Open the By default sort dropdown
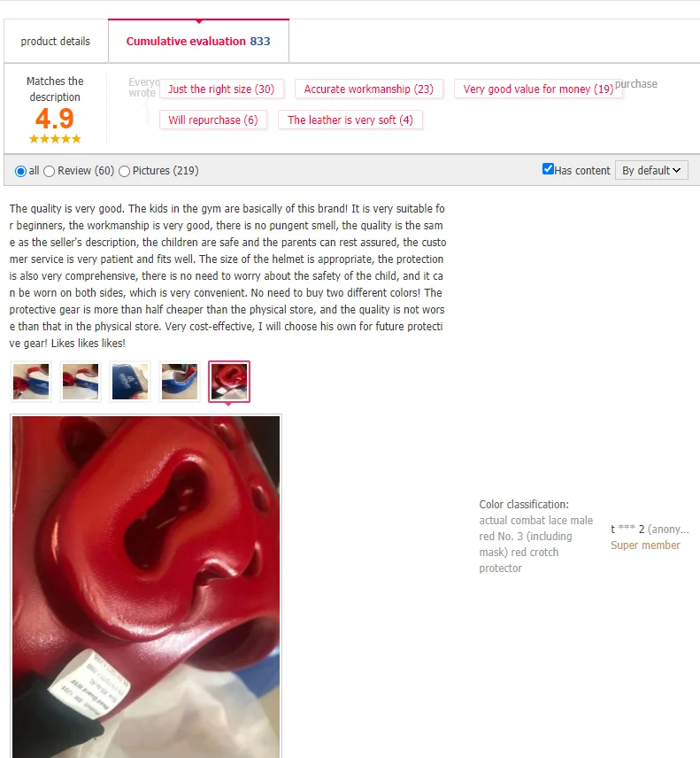 click(651, 170)
